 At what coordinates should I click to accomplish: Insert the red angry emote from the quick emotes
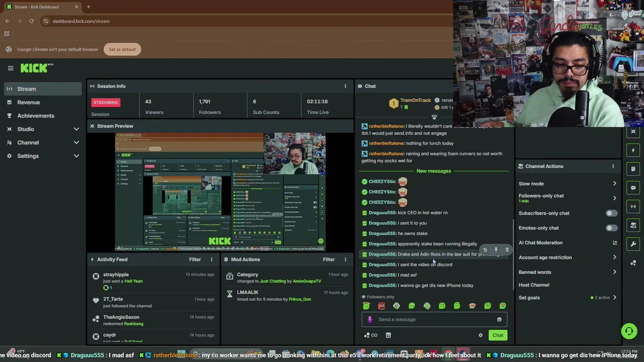[x=381, y=306]
